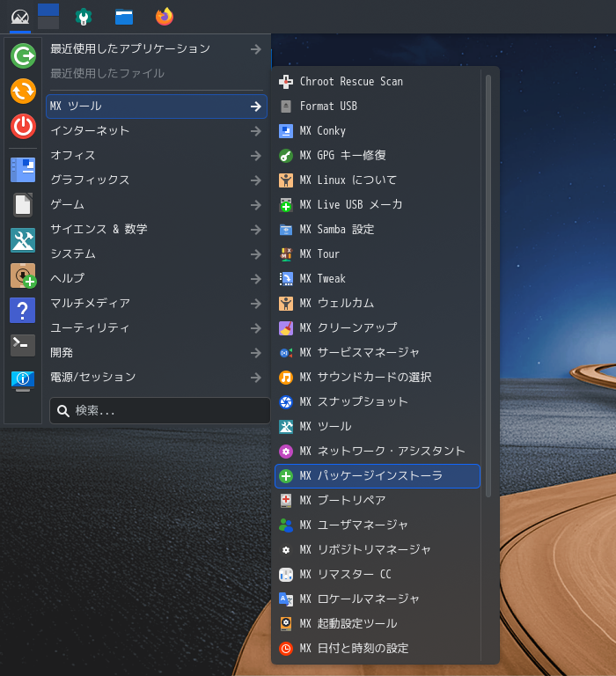This screenshot has width=616, height=676.
Task: Open the package installer sidebar icon
Action: tap(23, 276)
